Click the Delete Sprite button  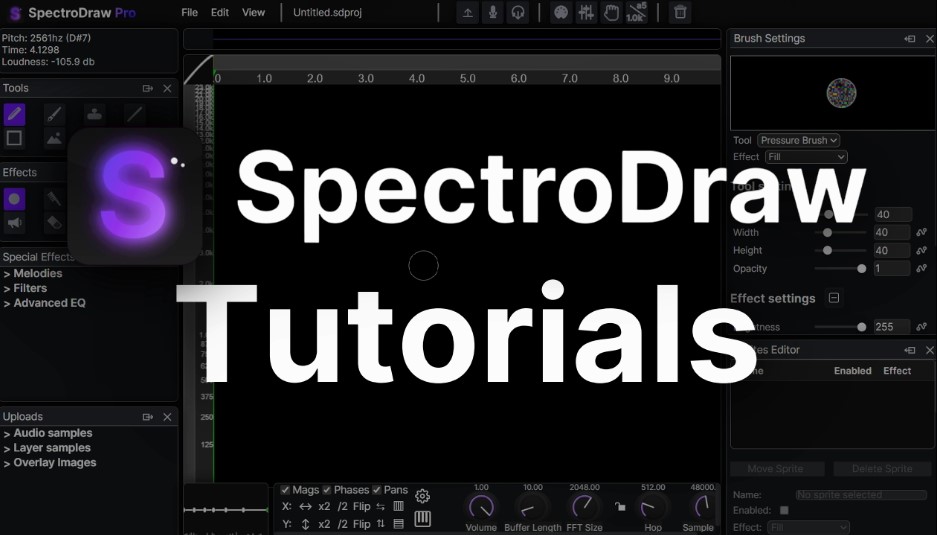[882, 469]
